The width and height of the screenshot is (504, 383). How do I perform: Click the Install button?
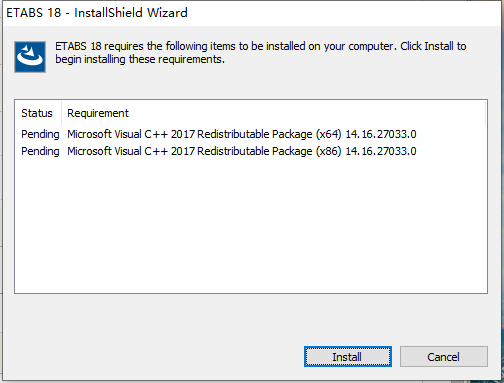click(348, 357)
